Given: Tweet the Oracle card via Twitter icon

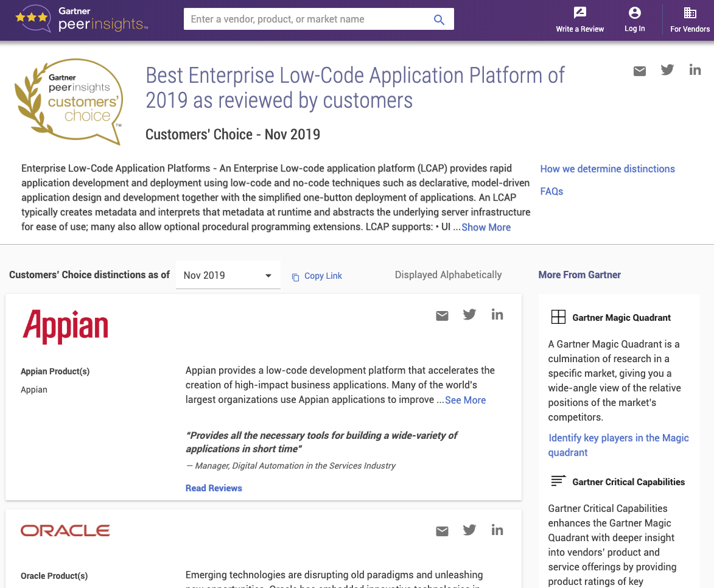Looking at the screenshot, I should coord(469,530).
